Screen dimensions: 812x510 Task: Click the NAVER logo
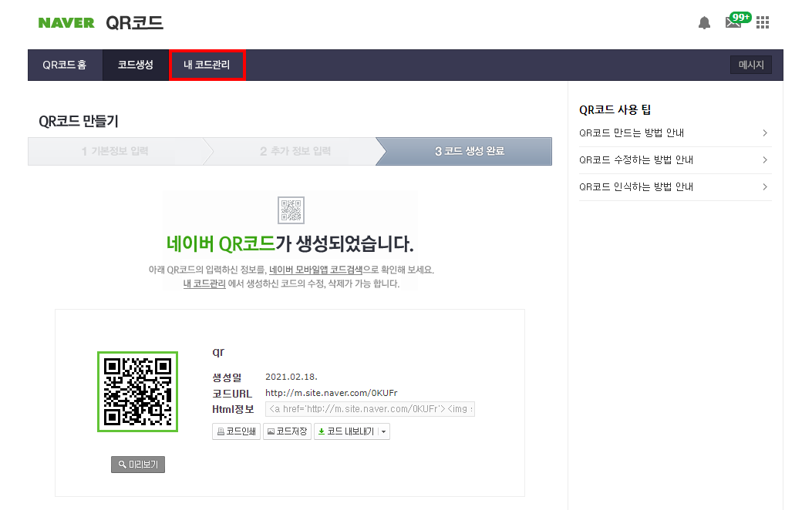pos(66,23)
